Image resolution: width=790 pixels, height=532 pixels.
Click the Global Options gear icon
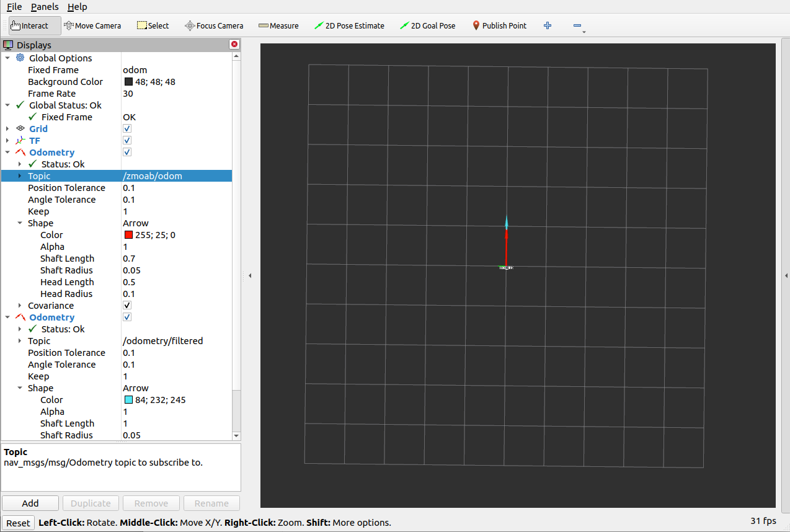tap(20, 58)
